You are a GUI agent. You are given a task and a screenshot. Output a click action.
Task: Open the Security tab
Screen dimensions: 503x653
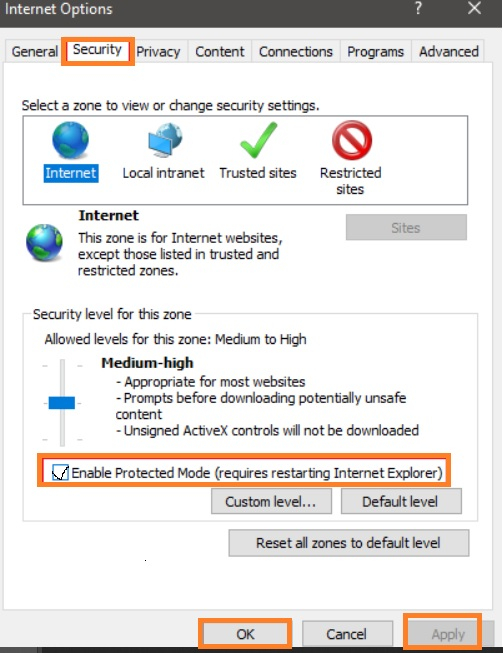pyautogui.click(x=97, y=50)
